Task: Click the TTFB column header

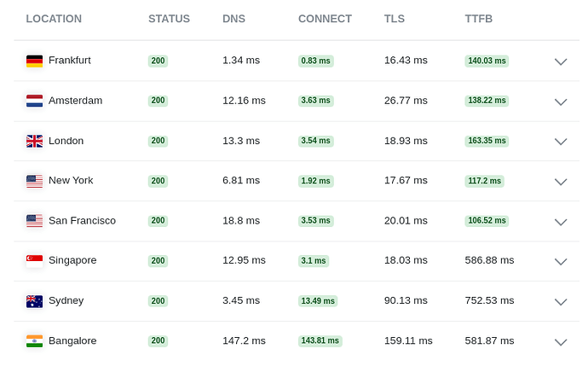Action: tap(479, 19)
